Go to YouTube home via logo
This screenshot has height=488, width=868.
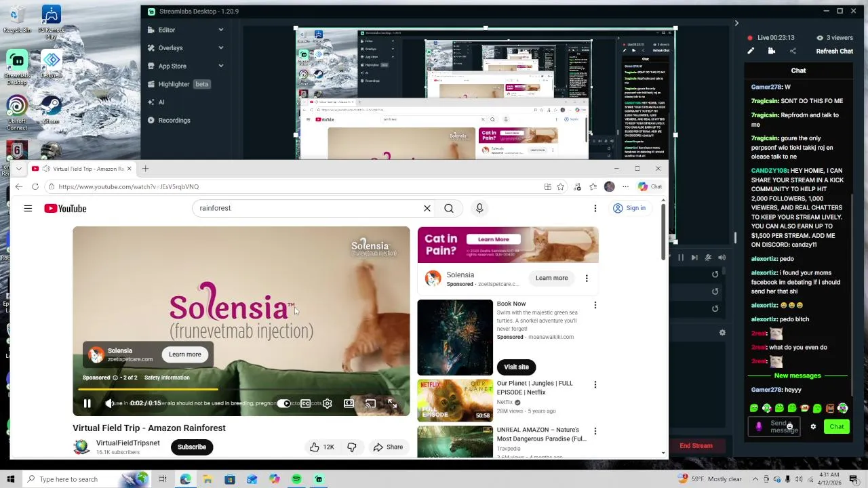(65, 208)
